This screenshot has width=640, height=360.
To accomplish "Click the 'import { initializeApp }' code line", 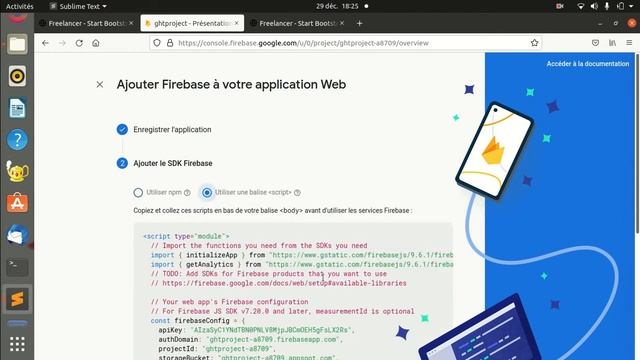I will (x=302, y=255).
